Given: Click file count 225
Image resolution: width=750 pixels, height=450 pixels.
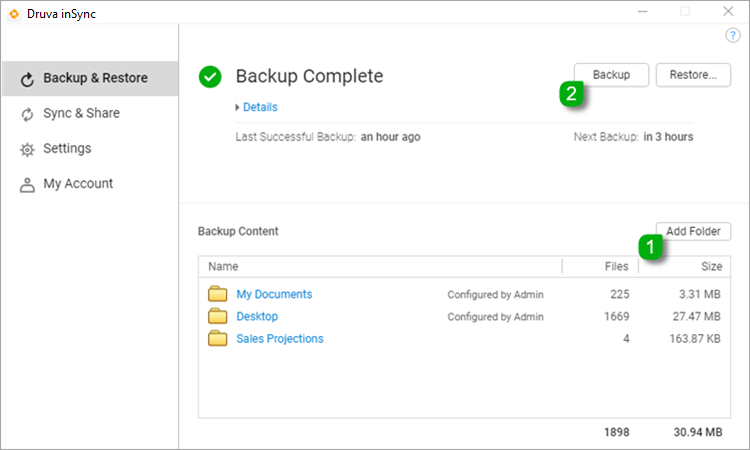Looking at the screenshot, I should [x=619, y=294].
